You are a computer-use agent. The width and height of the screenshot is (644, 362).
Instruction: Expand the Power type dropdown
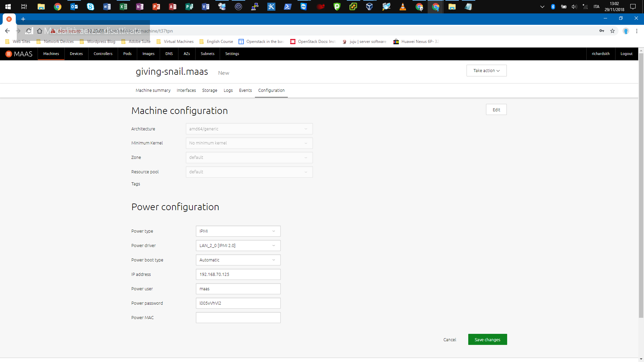point(238,231)
